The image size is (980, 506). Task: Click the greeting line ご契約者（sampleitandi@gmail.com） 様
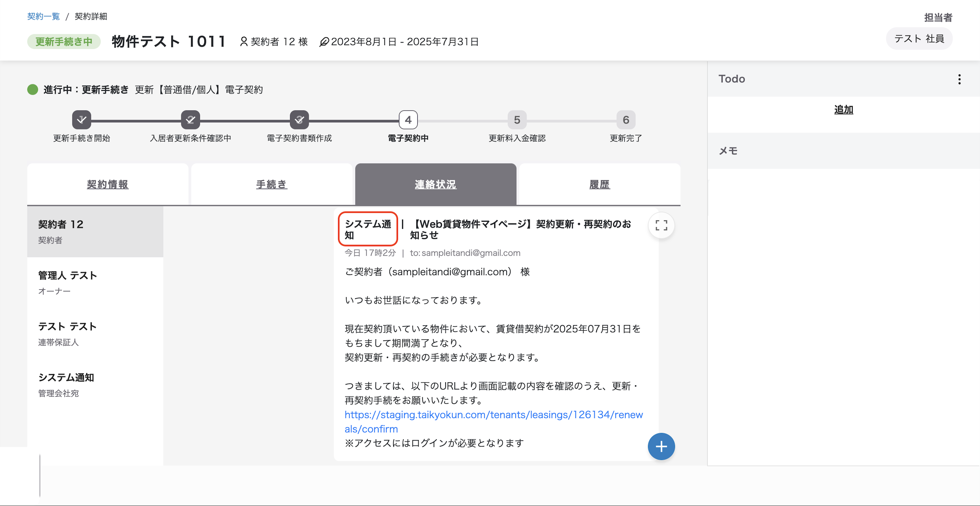[437, 272]
